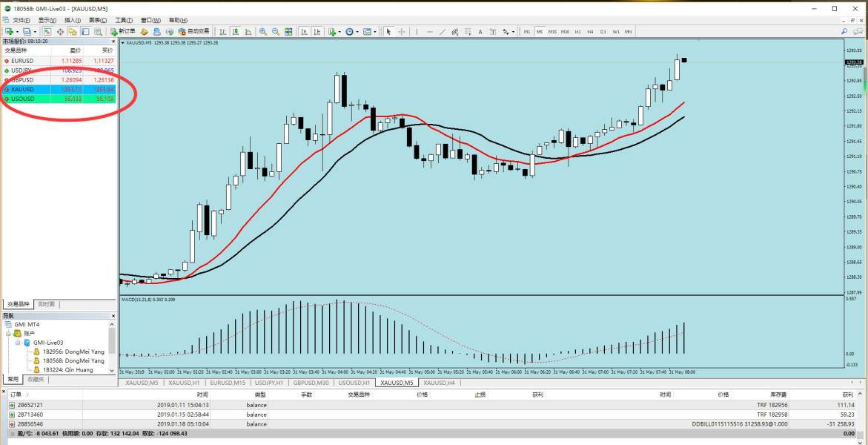
Task: Select the H4 timeframe button
Action: pos(590,32)
